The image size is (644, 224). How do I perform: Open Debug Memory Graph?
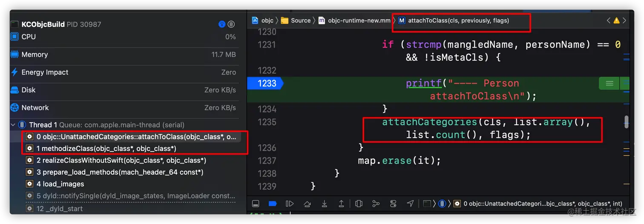[376, 204]
